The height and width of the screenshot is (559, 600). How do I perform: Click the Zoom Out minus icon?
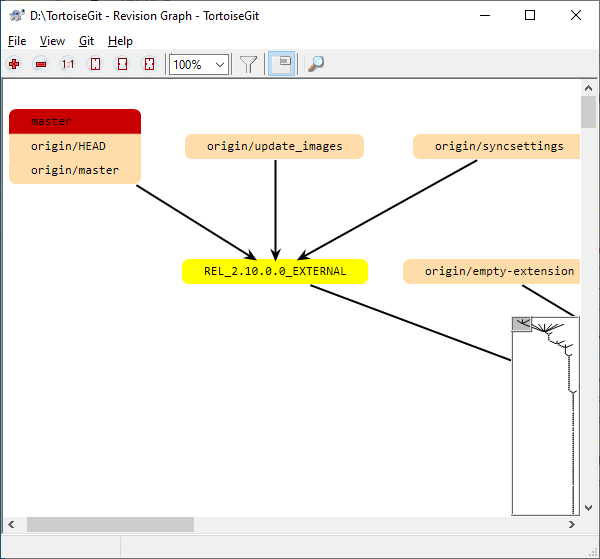tap(41, 64)
